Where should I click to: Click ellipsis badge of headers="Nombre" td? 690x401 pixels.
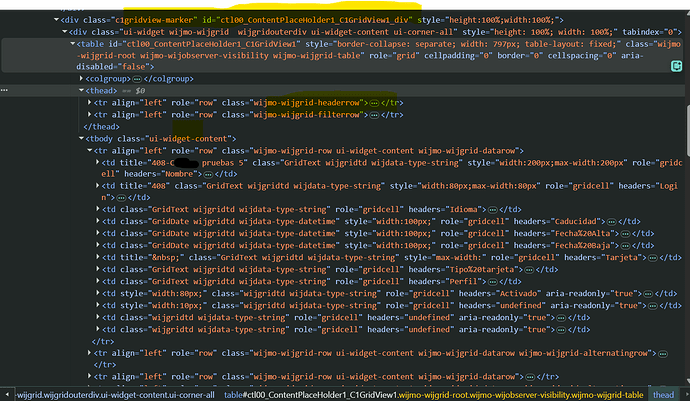coord(208,174)
